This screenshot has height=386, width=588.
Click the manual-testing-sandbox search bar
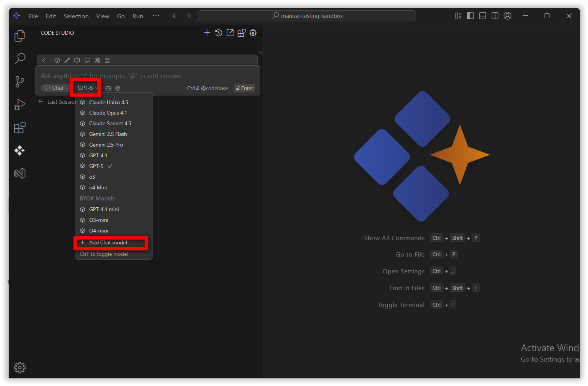click(x=307, y=16)
